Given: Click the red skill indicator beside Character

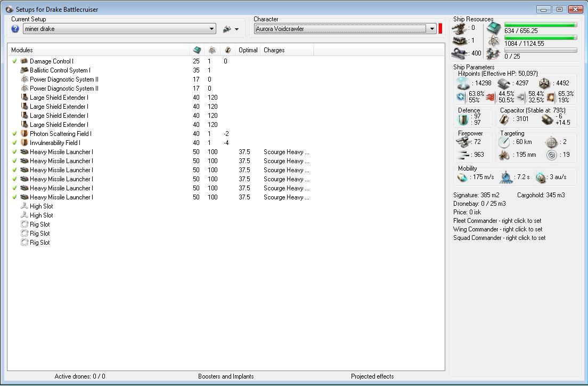Looking at the screenshot, I should coord(440,29).
